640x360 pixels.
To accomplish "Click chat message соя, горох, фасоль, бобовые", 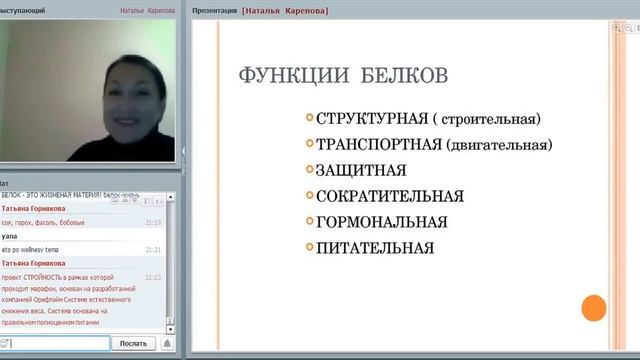I will click(x=43, y=223).
